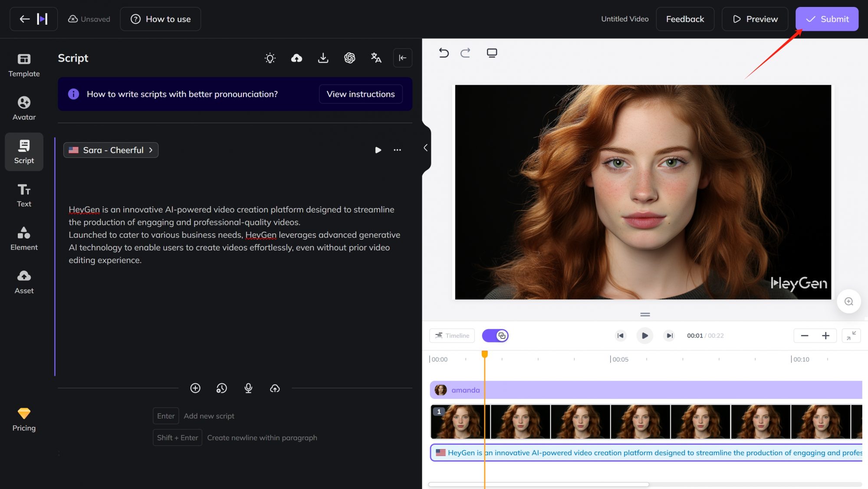868x489 pixels.
Task: Click the Feedback button
Action: click(x=685, y=19)
